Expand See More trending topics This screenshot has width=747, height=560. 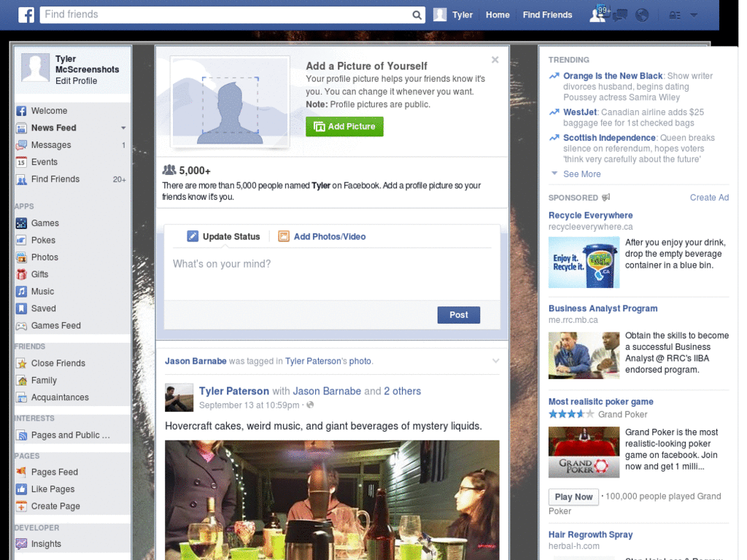point(581,174)
